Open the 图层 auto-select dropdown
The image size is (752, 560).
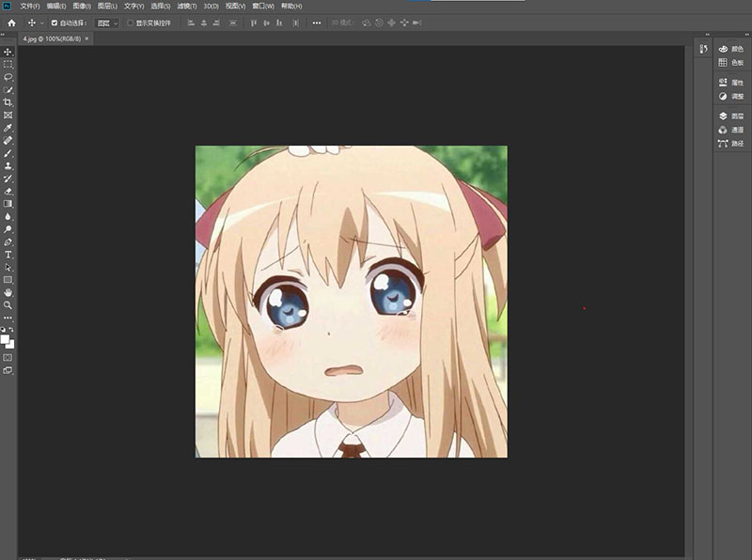(x=108, y=22)
